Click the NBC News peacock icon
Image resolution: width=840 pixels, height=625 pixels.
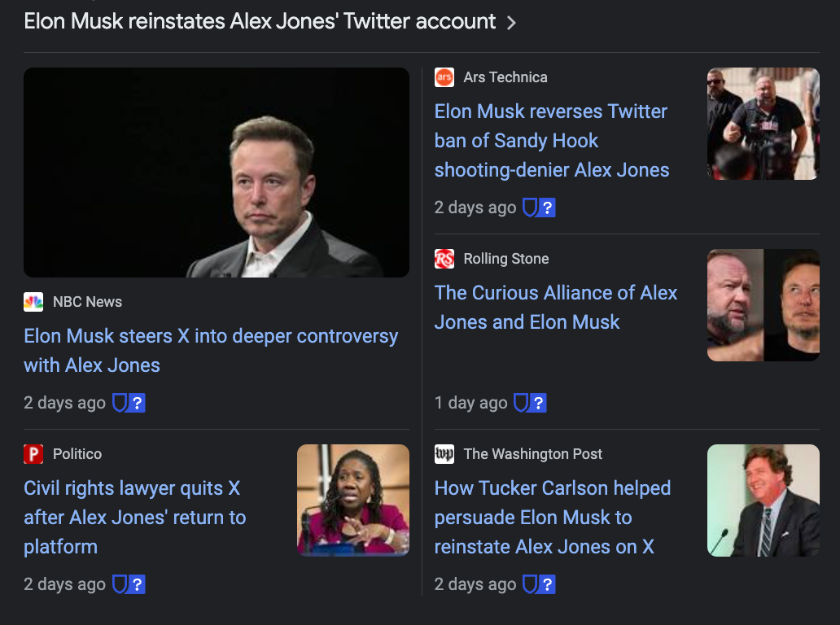coord(33,302)
